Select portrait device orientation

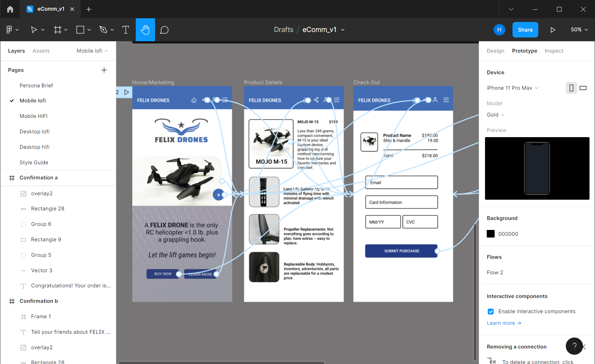[571, 88]
